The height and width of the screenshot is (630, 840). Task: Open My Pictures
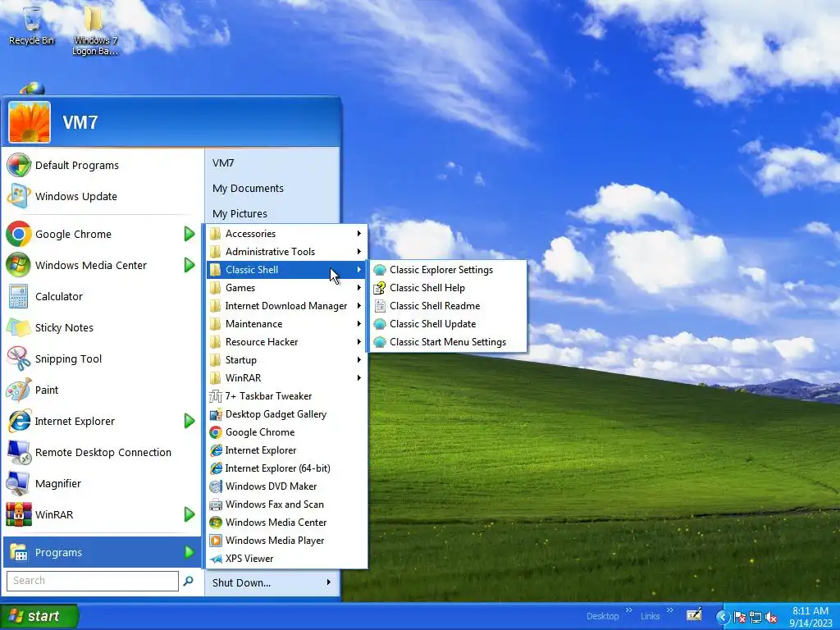click(272, 213)
